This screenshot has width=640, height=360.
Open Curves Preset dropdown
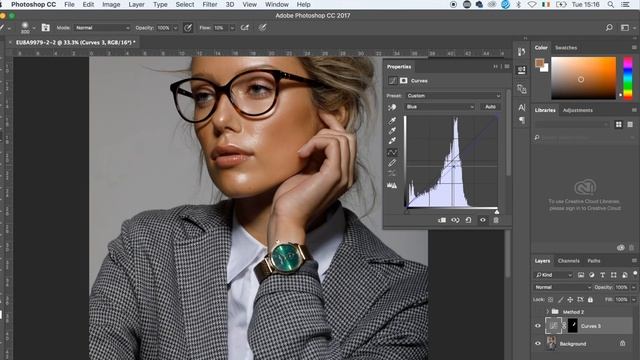453,96
